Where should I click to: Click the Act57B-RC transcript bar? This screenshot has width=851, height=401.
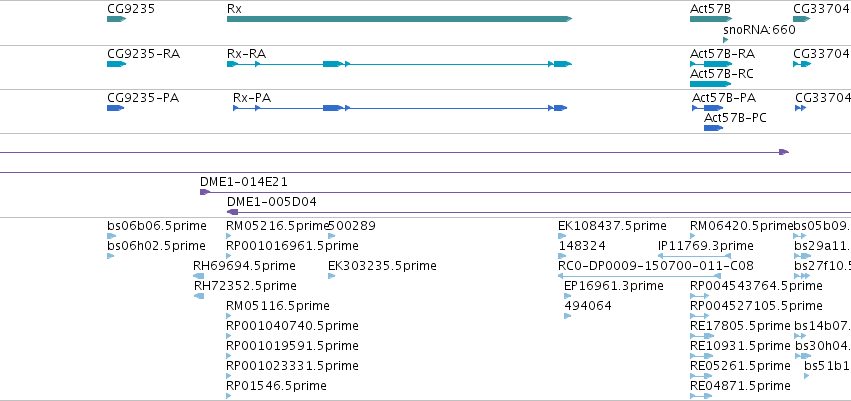pyautogui.click(x=710, y=84)
